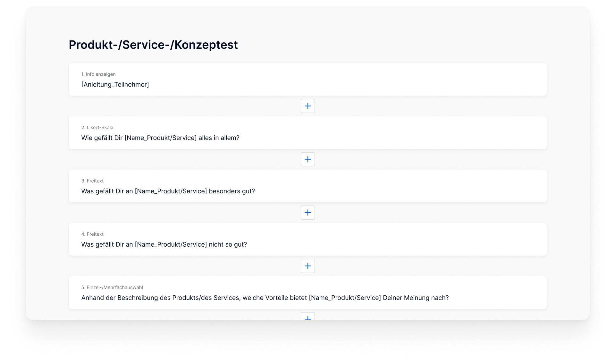The width and height of the screenshot is (615, 364).
Task: Click the '2. Likert-Skala' type label
Action: [x=97, y=127]
